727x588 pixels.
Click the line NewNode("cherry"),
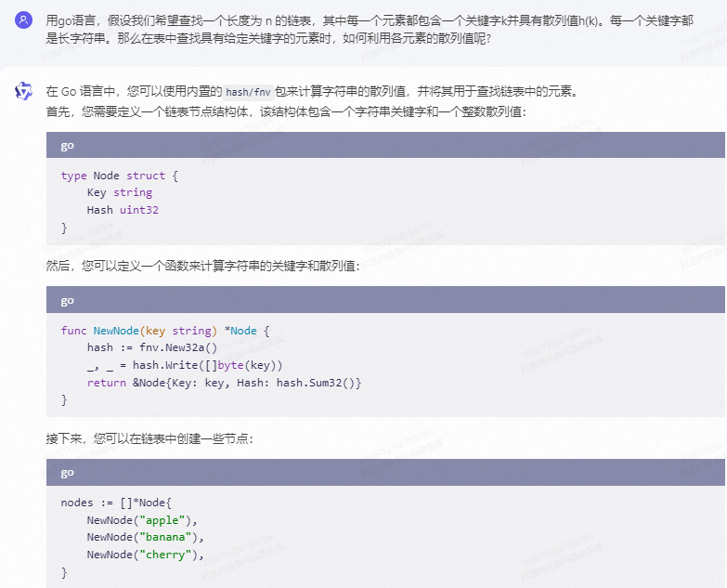click(145, 555)
